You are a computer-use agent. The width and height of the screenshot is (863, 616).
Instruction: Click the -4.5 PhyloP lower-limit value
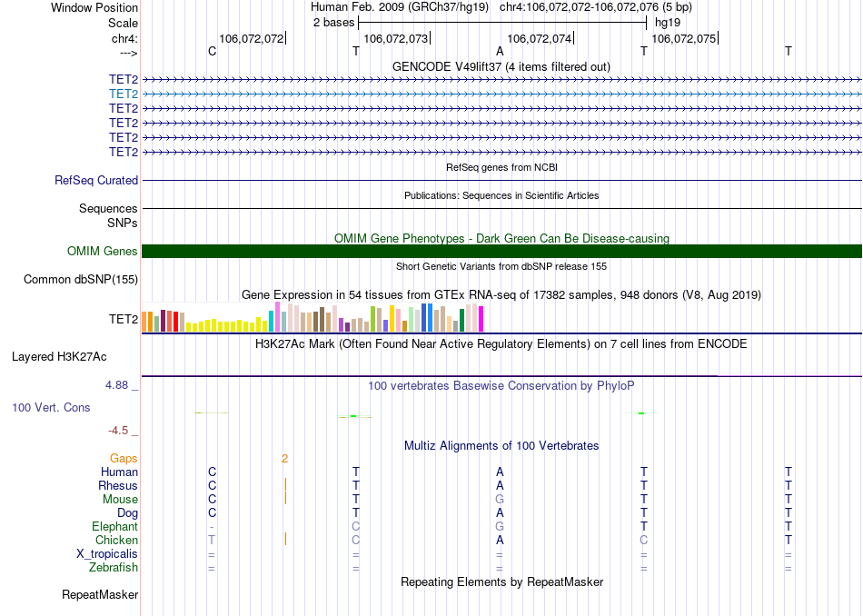[118, 430]
